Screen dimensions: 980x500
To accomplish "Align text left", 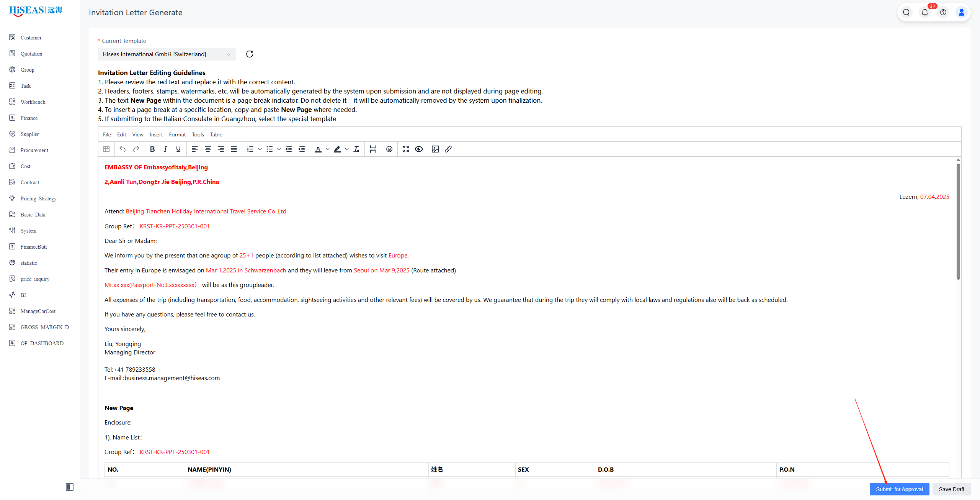I will [x=195, y=149].
